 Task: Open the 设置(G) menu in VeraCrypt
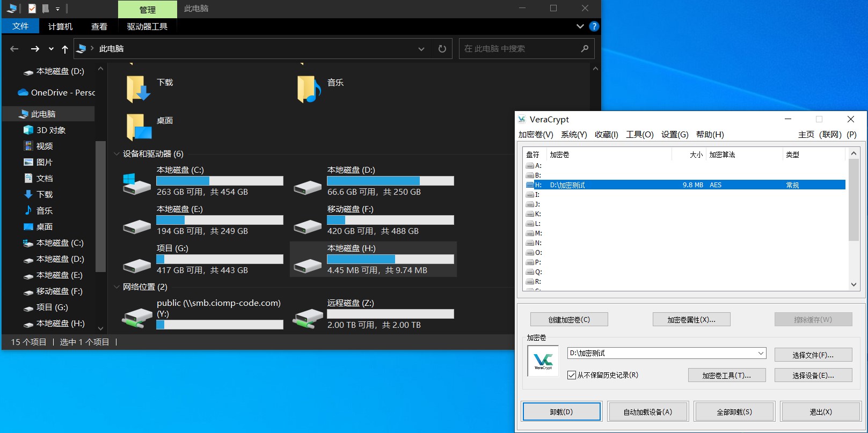(x=675, y=135)
